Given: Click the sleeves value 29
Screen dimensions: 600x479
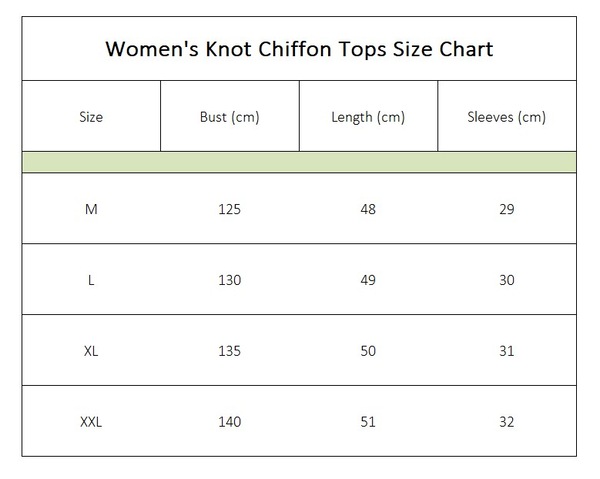Looking at the screenshot, I should [507, 209].
